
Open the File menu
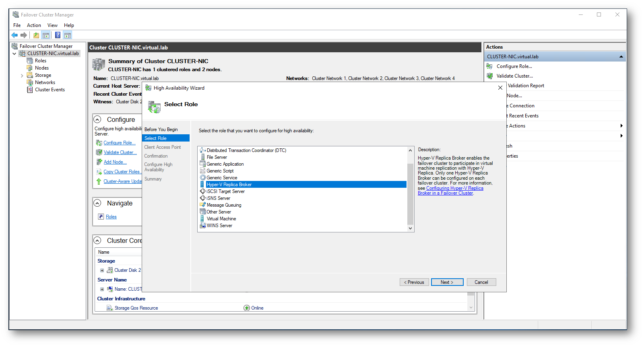[17, 25]
